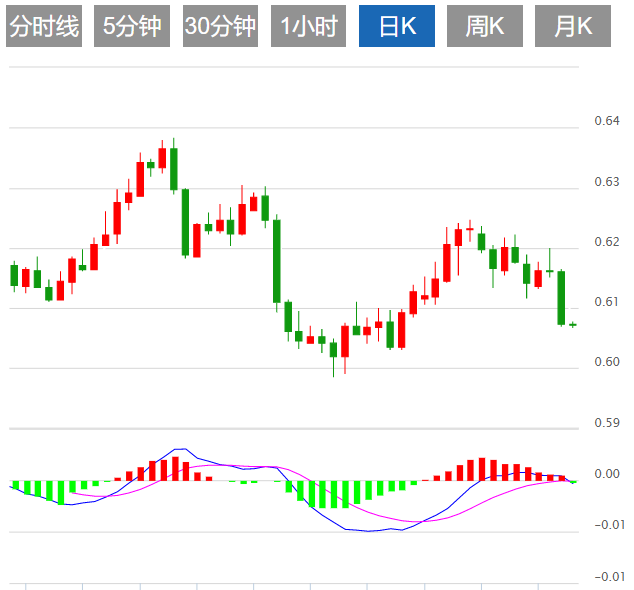Switch to the 周K weekly tab

click(x=485, y=26)
